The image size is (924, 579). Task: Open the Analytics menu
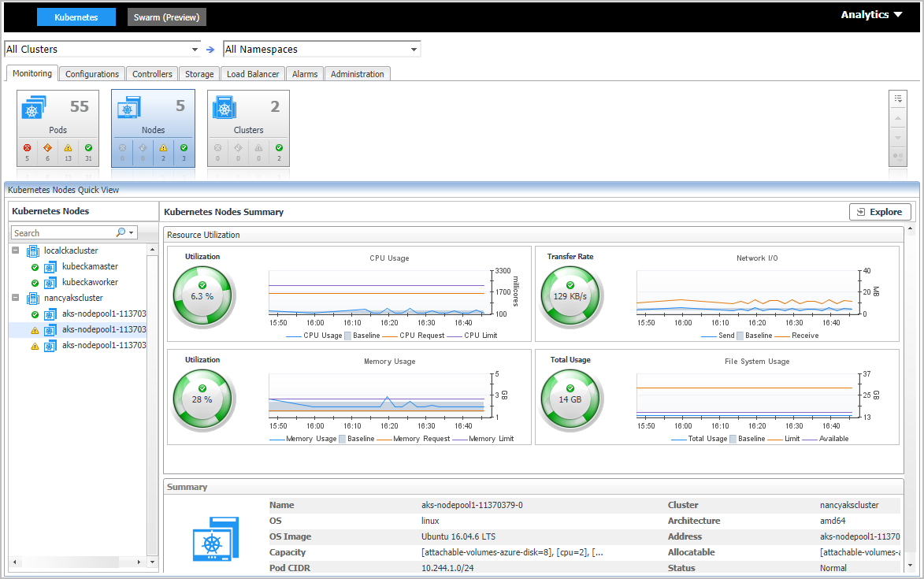tap(871, 15)
